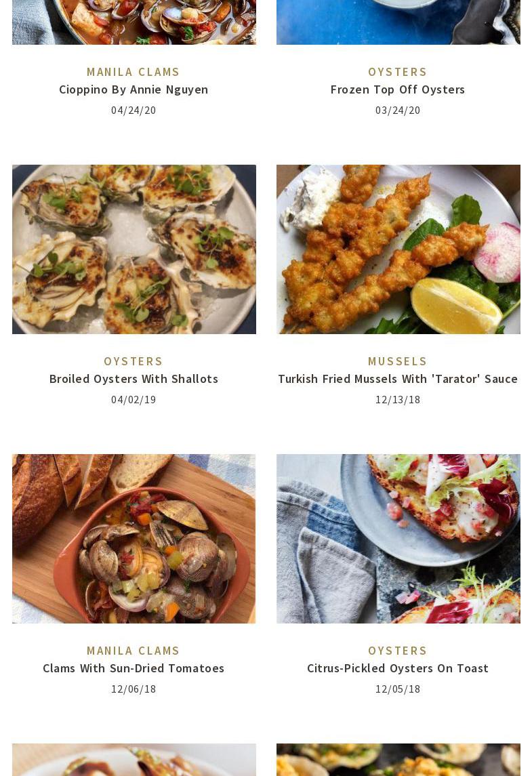
Task: Click the Turkish Fried Mussels photo
Action: pos(398,249)
